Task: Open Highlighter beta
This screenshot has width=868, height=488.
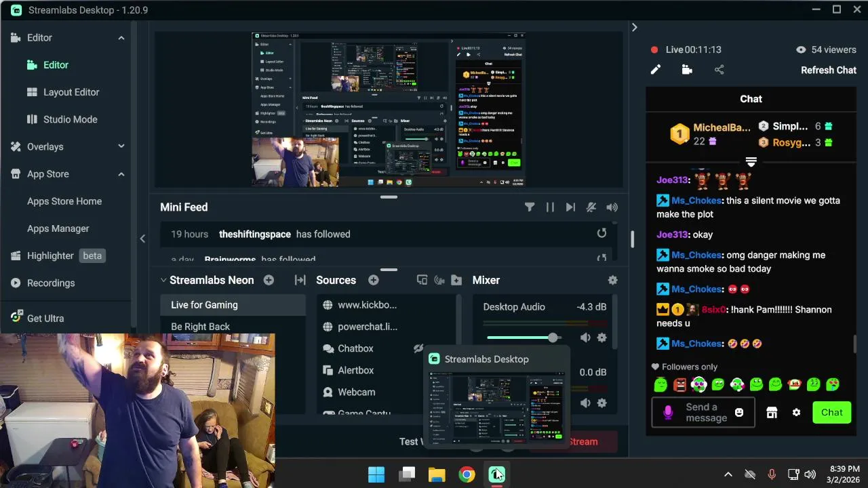Action: point(57,256)
